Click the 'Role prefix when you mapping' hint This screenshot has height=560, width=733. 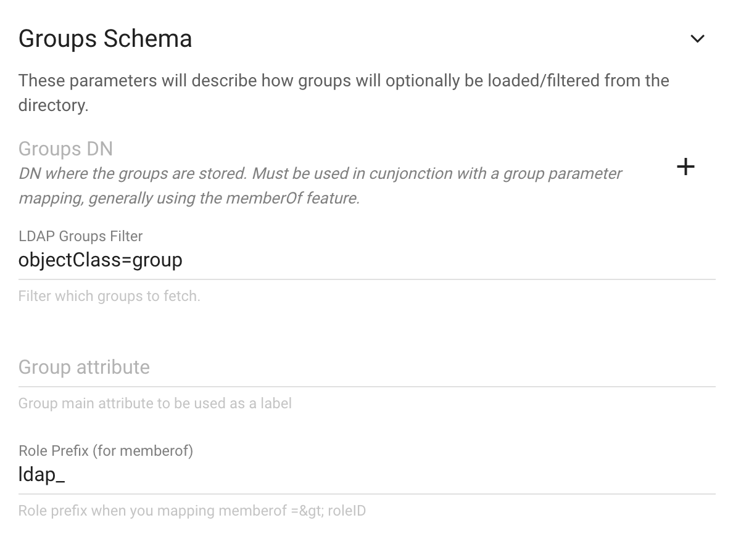coord(192,511)
